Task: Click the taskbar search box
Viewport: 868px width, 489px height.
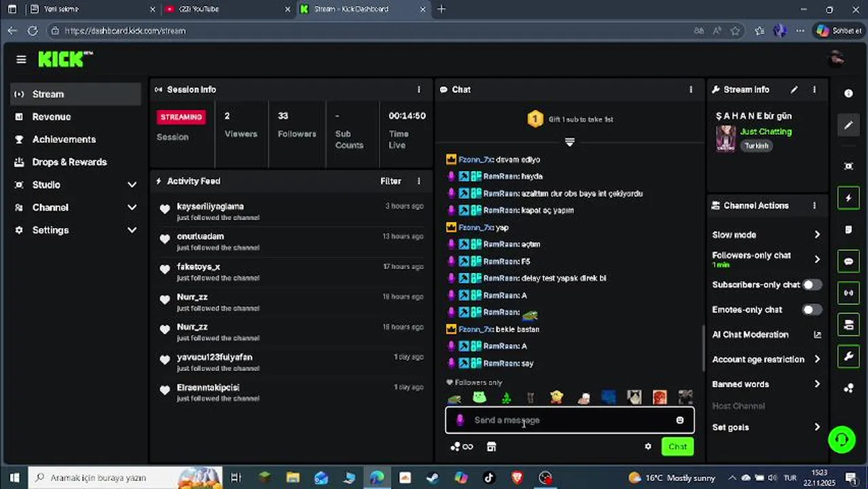Action: (x=125, y=477)
